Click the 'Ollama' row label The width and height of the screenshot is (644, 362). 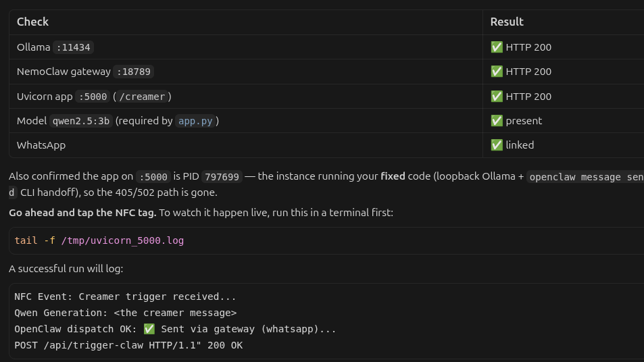pos(33,47)
